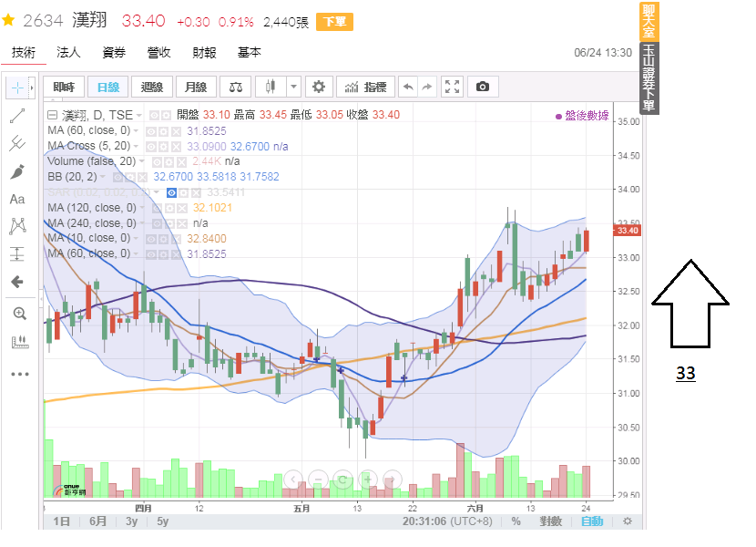Switch to the 法人 tab
Screen dimensions: 756x547
[68, 53]
